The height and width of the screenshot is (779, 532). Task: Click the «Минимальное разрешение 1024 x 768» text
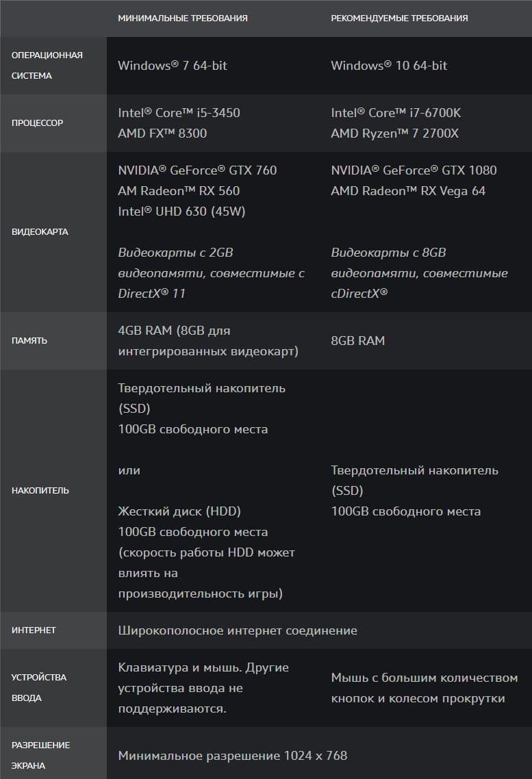coord(233,756)
